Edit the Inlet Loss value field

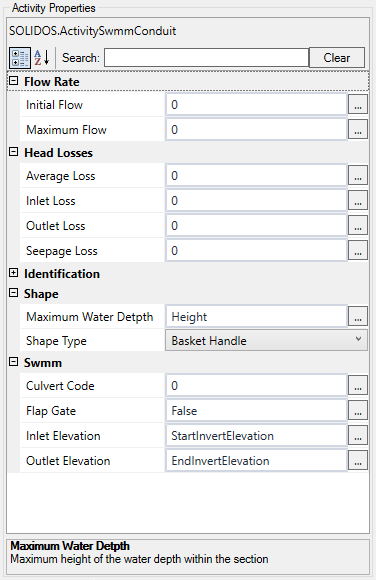pos(256,201)
